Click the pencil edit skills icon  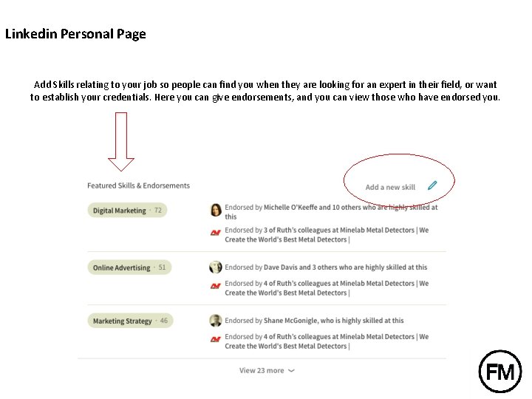432,185
